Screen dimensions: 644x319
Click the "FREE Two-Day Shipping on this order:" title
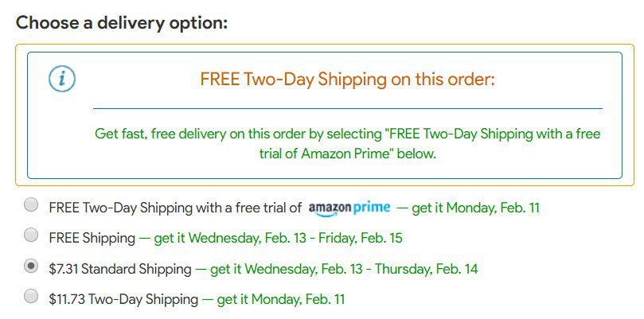347,80
